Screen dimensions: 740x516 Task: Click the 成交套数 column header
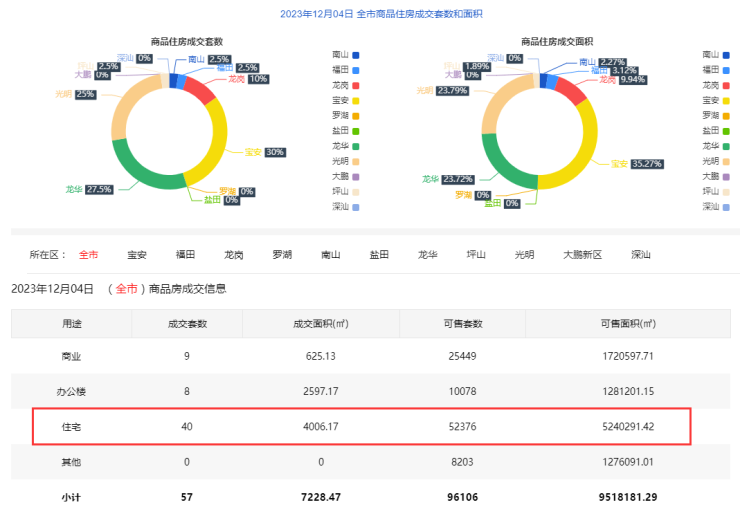(186, 324)
